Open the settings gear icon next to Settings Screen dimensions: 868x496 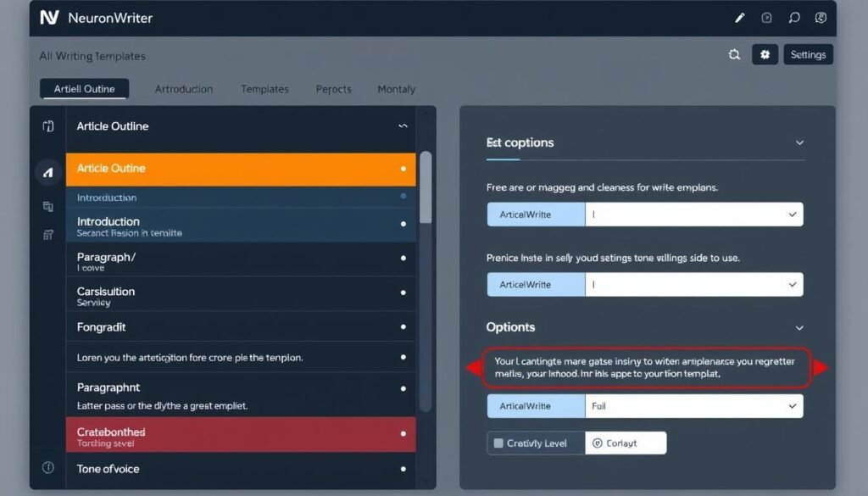tap(765, 54)
